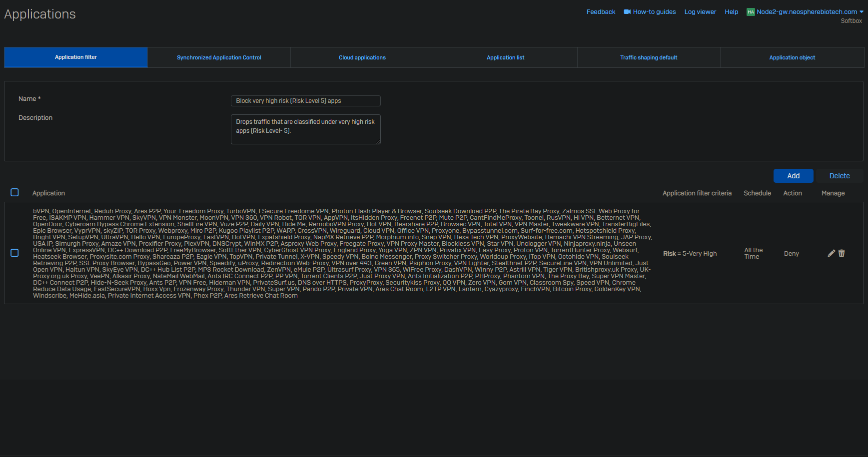Expand the Node2-gw admin dropdown arrow
This screenshot has height=457, width=868.
(862, 12)
